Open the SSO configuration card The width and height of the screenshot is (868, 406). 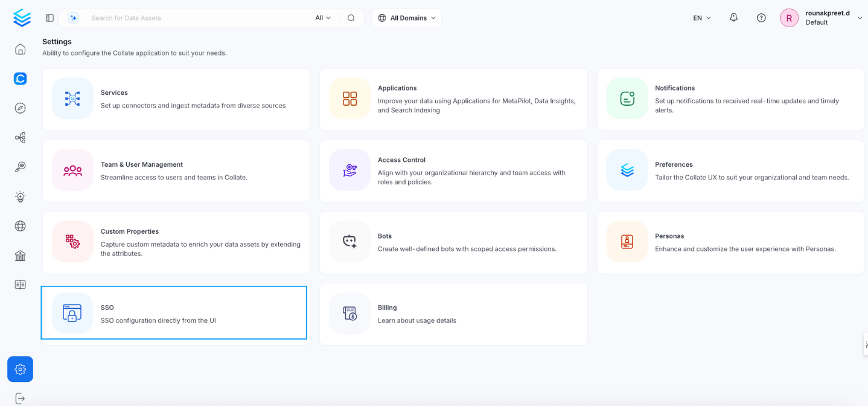coord(174,313)
